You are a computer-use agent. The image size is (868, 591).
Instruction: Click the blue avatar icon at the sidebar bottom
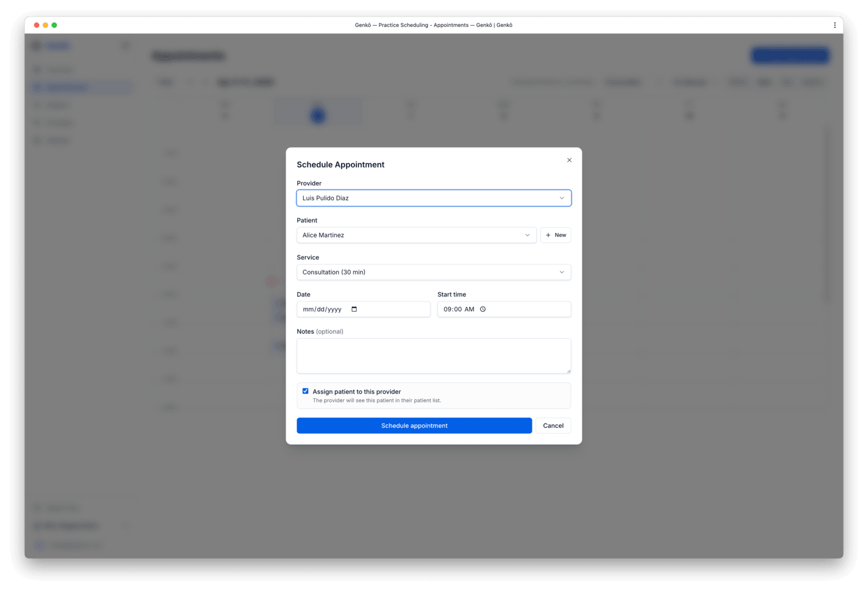click(39, 545)
